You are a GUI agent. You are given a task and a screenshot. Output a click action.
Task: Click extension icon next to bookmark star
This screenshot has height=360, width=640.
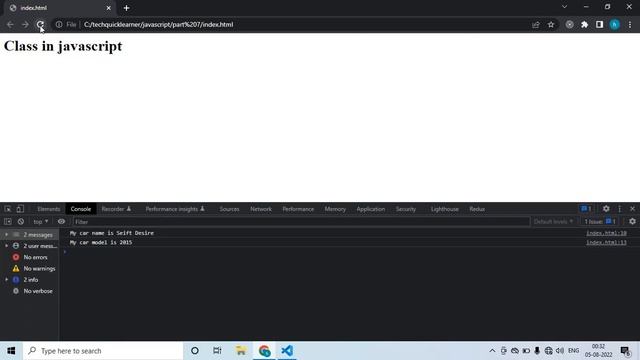click(x=569, y=24)
